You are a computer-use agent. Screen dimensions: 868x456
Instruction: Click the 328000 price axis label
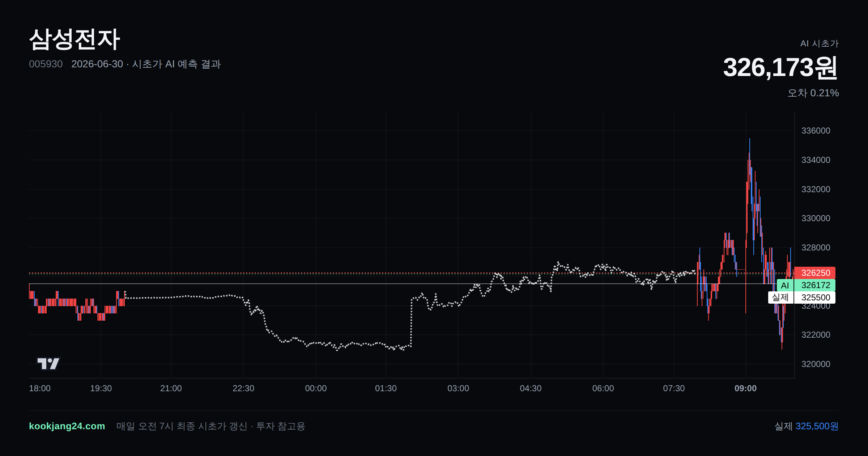(816, 248)
